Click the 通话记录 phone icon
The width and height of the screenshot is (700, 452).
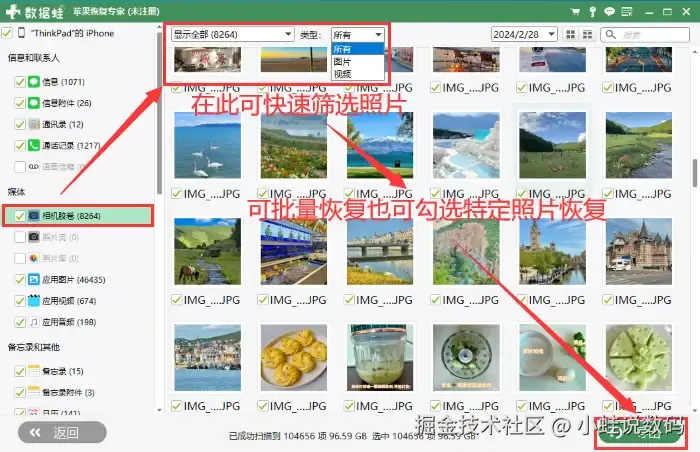pos(34,145)
